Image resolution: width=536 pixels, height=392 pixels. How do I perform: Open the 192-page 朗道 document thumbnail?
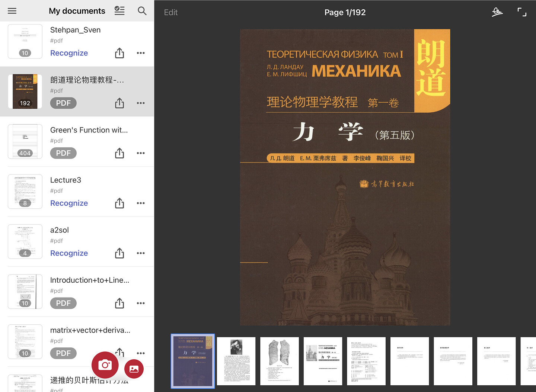(x=25, y=91)
